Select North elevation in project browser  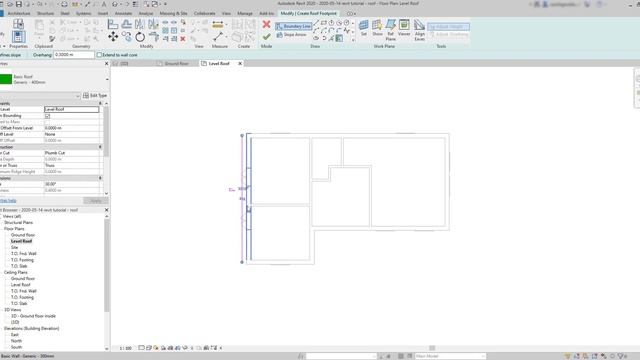pos(16,341)
